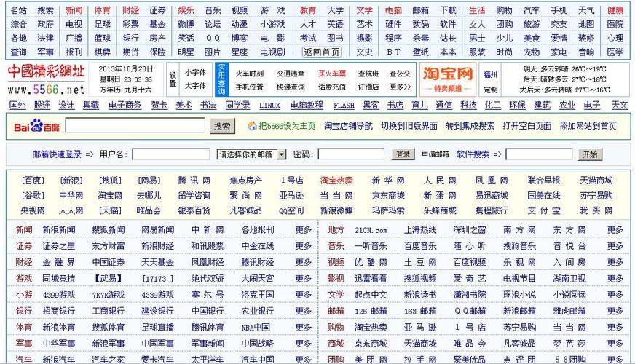This screenshot has width=635, height=364.
Task: Open the 东方财富 link
Action: 108,246
